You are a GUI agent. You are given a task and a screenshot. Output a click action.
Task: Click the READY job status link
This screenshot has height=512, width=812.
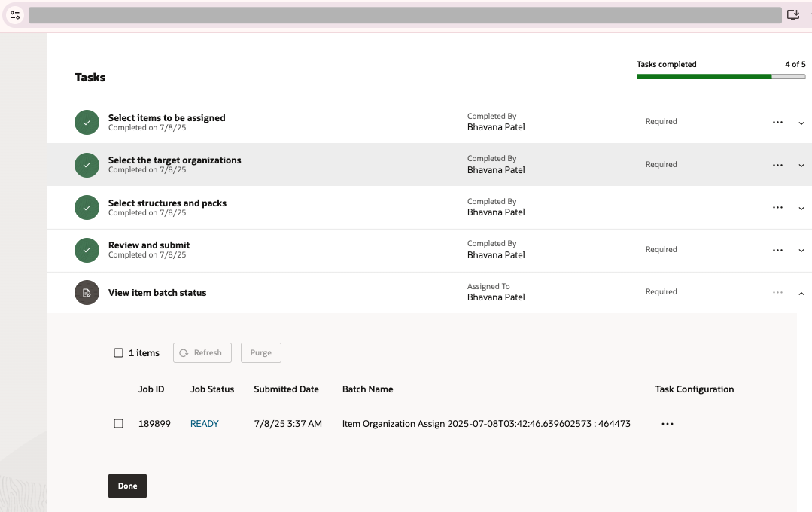[x=204, y=424]
